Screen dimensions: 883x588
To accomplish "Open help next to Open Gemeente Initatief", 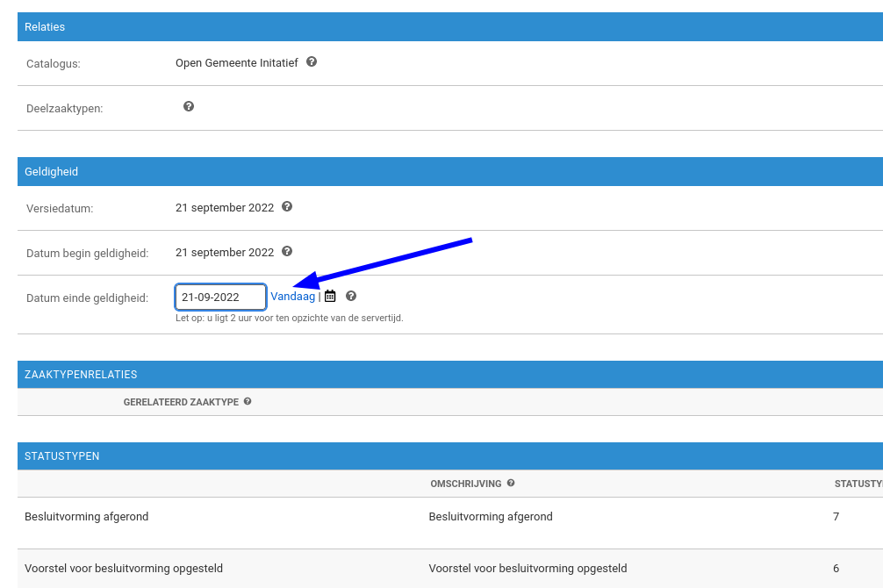I will (x=312, y=62).
